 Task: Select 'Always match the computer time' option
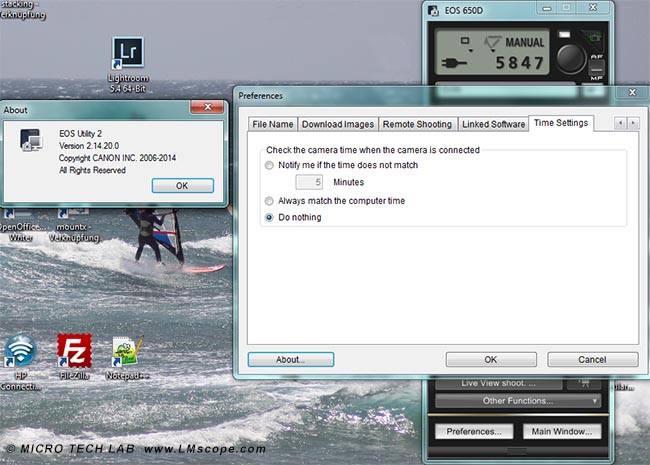point(268,201)
